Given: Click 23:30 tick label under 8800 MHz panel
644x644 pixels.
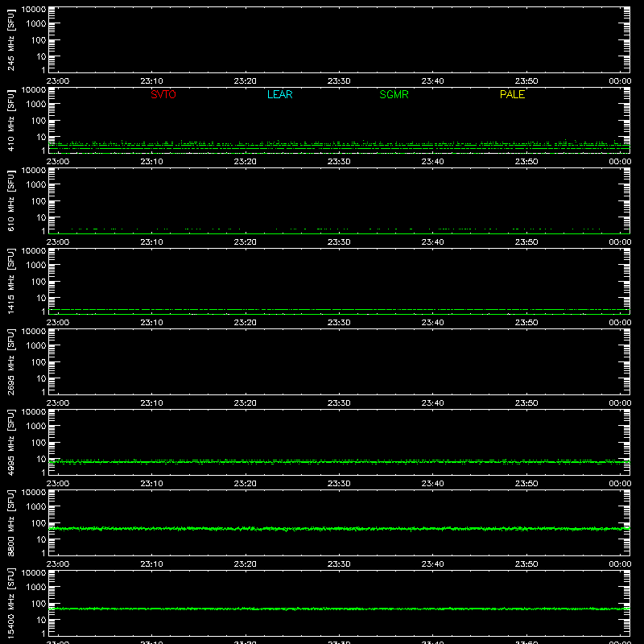Looking at the screenshot, I should 339,564.
